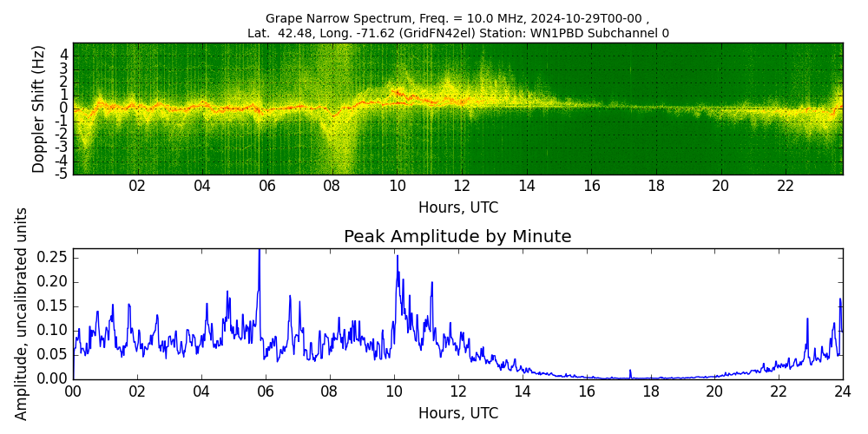The height and width of the screenshot is (434, 868).
Task: Click the "Amplitude, uncalibrated units" y-axis label
Action: pyautogui.click(x=22, y=313)
